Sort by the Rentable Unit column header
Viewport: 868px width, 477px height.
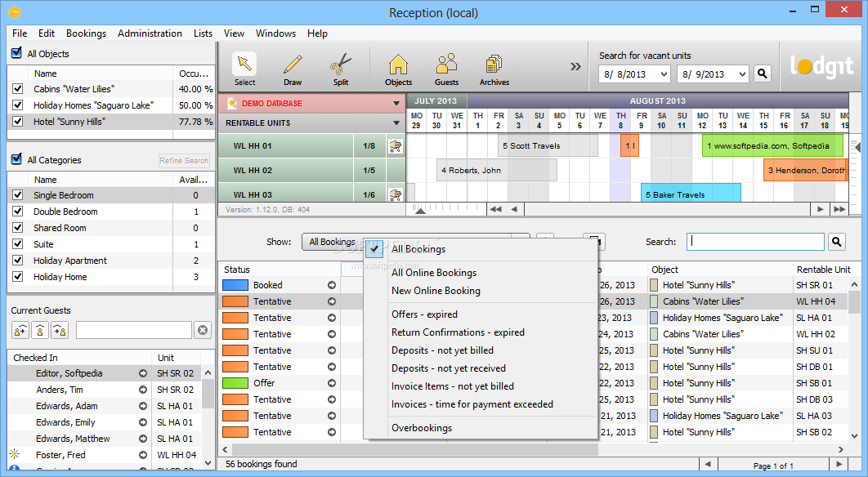[823, 270]
